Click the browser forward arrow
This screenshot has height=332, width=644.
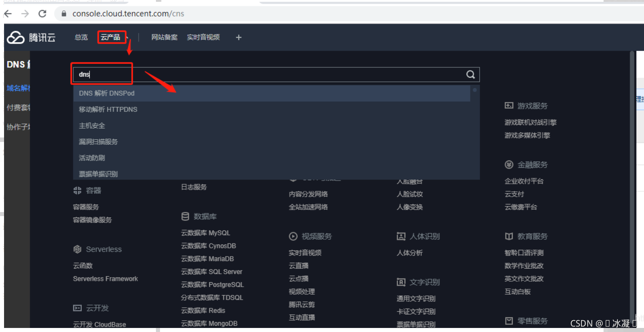pyautogui.click(x=25, y=14)
